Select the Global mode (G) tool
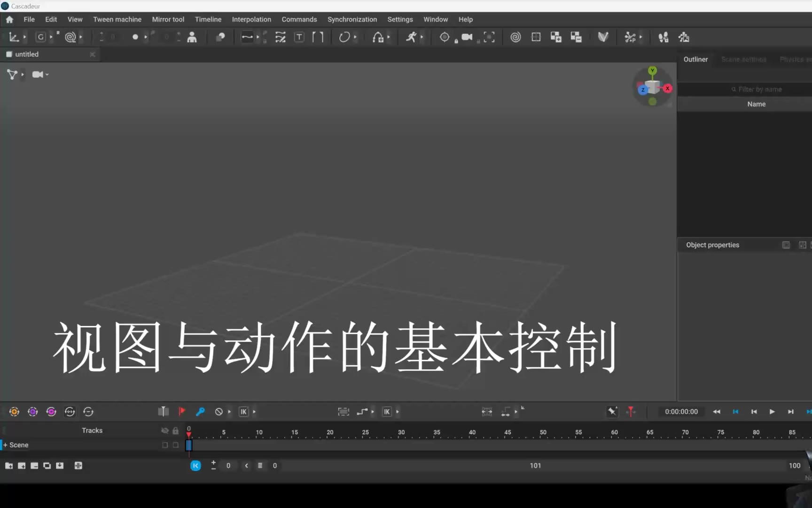812x508 pixels. [x=41, y=37]
